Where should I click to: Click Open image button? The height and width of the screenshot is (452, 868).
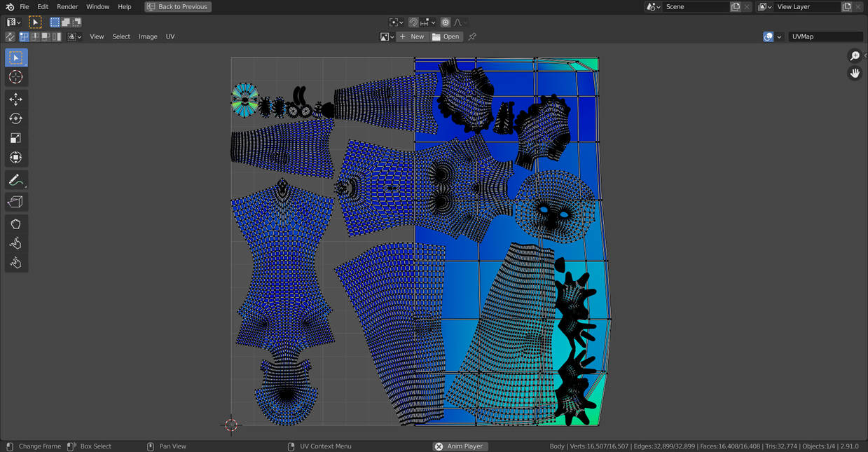[446, 36]
